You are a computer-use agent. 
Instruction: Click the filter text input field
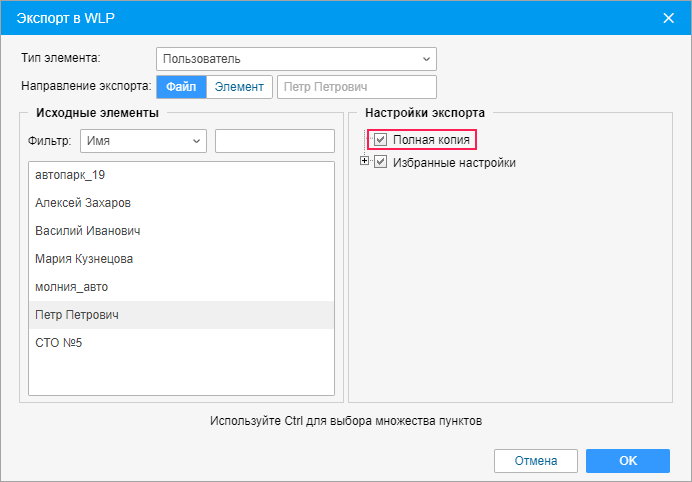[x=275, y=141]
